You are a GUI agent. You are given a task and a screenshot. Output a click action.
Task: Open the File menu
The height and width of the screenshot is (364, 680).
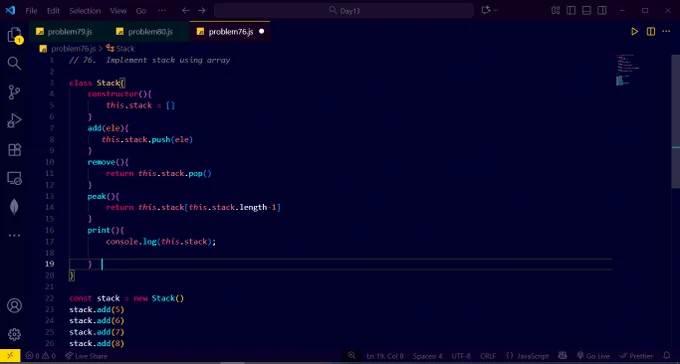[x=31, y=11]
